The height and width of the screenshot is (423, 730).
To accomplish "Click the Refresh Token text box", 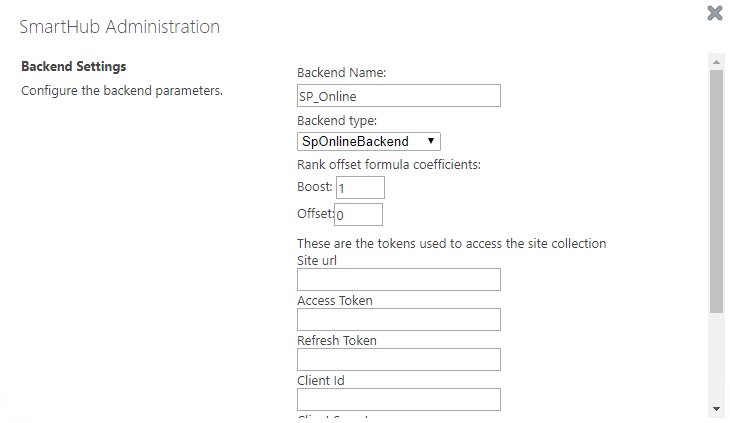I will [398, 360].
